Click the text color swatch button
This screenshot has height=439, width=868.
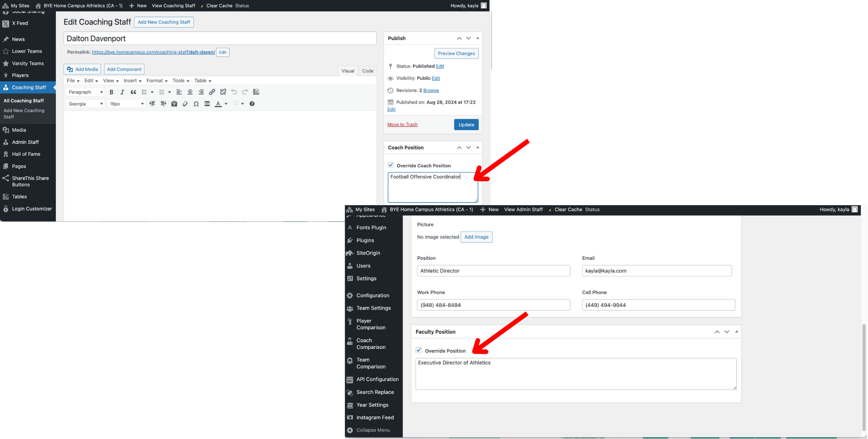point(218,104)
